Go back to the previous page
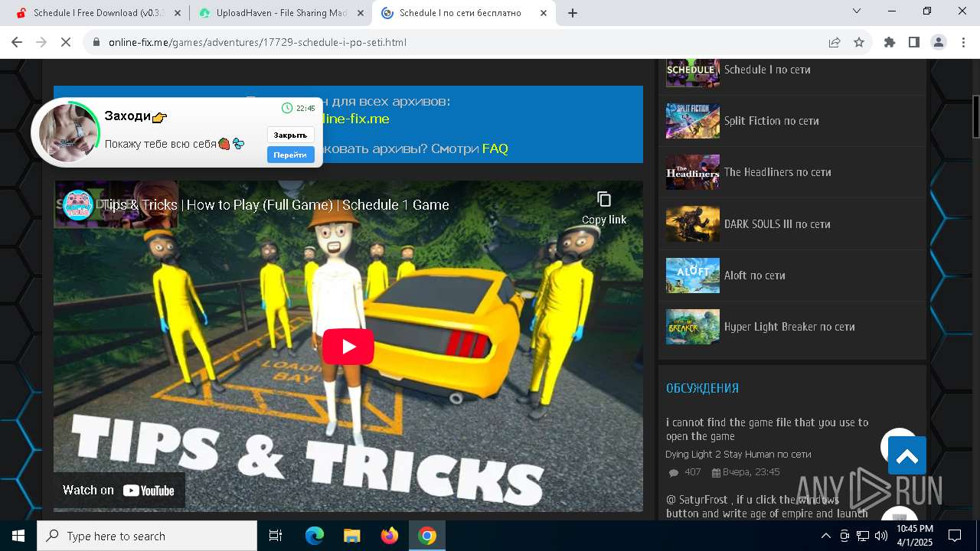The image size is (980, 551). [17, 42]
